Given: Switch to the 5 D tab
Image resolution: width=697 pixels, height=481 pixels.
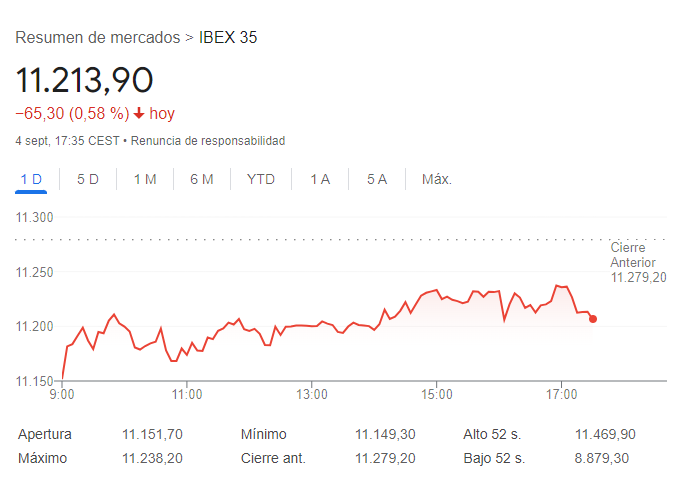Looking at the screenshot, I should point(88,179).
